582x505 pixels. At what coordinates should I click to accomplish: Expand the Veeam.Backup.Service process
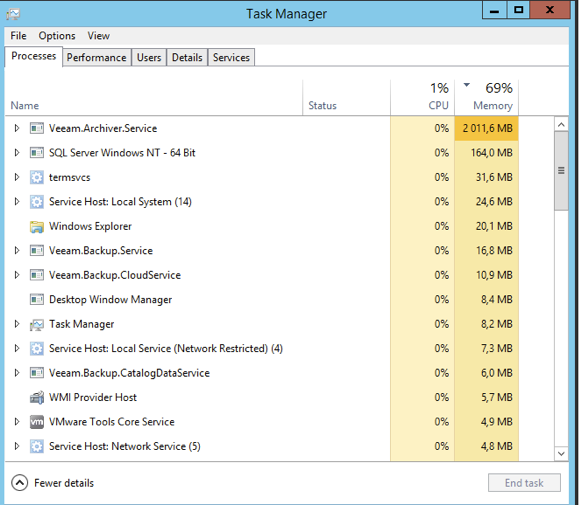(x=17, y=251)
